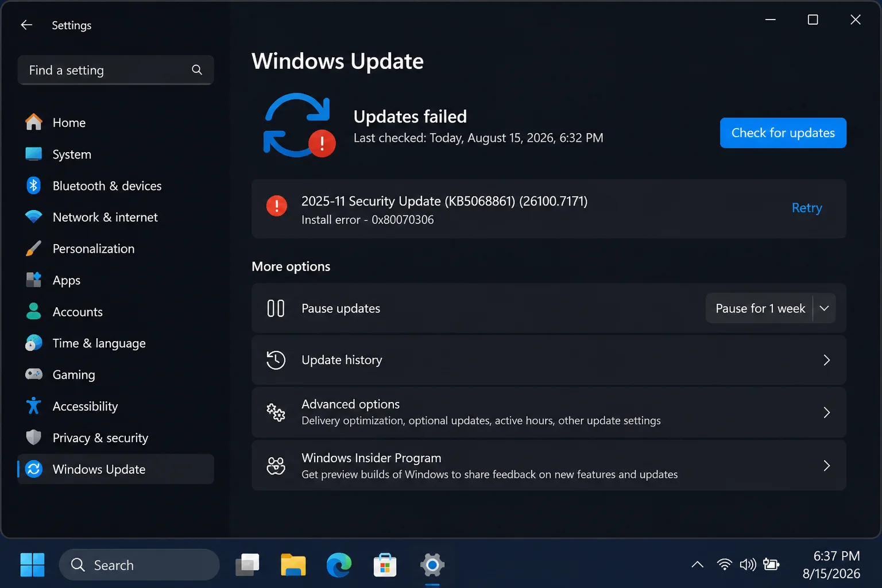Screen dimensions: 882x588
Task: Open Update history via its chevron
Action: 827,360
